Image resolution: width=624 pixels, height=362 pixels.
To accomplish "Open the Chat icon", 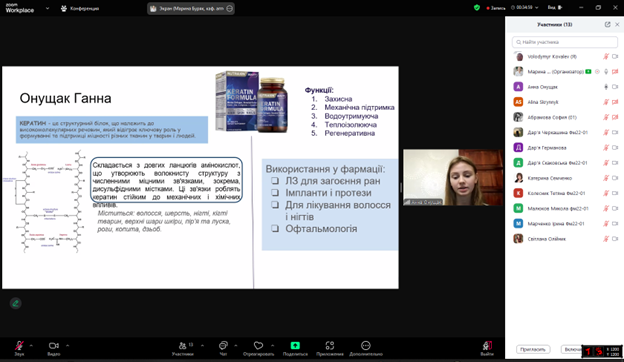I will coord(223,345).
